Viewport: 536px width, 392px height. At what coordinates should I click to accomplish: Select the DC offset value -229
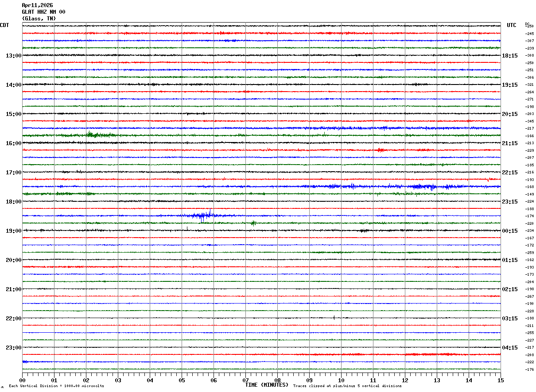[x=529, y=150]
